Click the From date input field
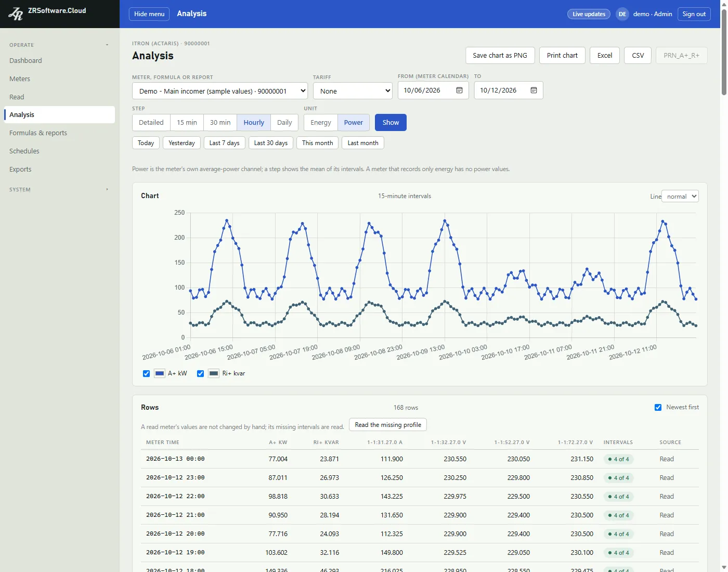The image size is (728, 572). pos(433,90)
